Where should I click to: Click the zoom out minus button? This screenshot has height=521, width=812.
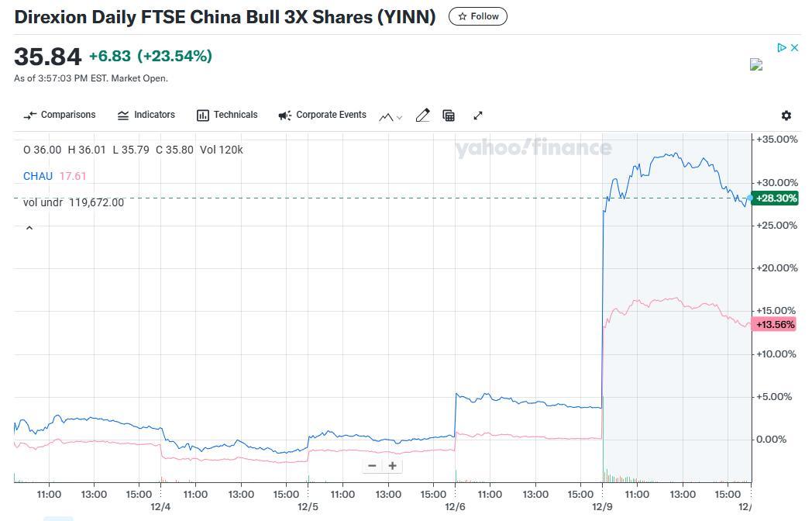point(373,465)
